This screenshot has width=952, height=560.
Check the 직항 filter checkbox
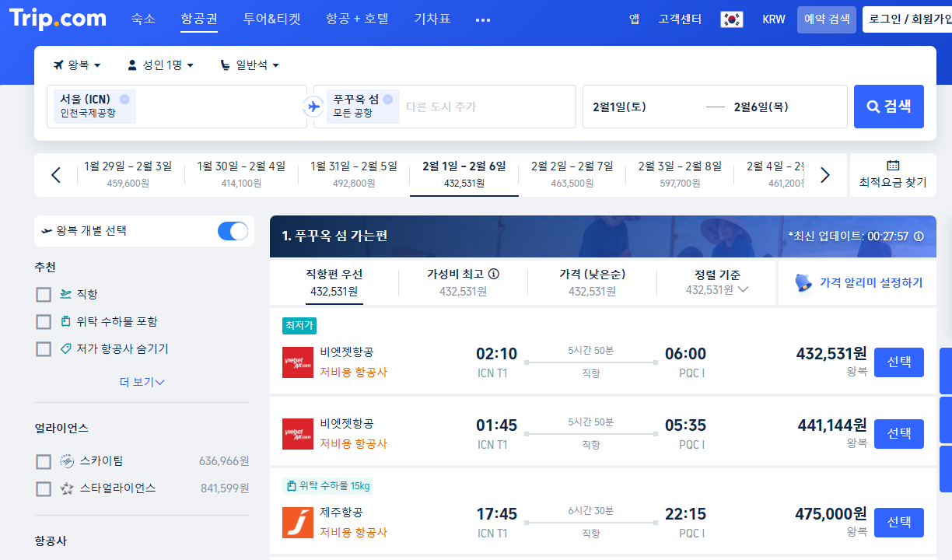(x=44, y=295)
